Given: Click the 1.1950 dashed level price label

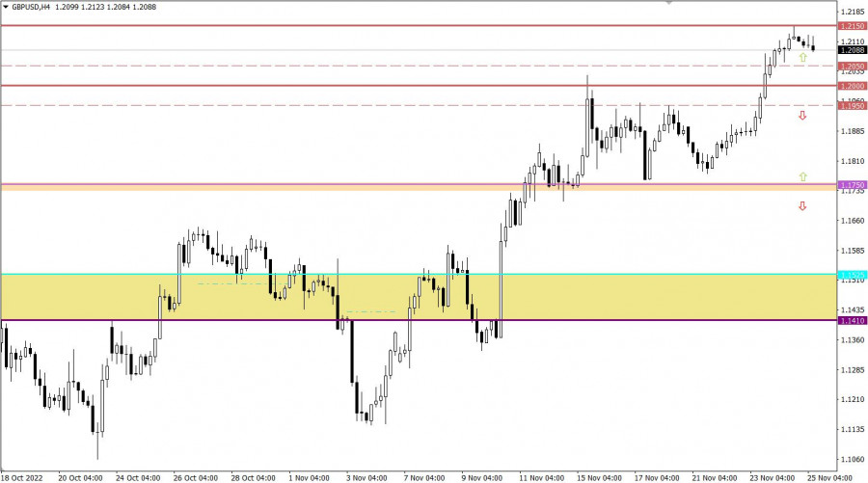Looking at the screenshot, I should pyautogui.click(x=853, y=106).
